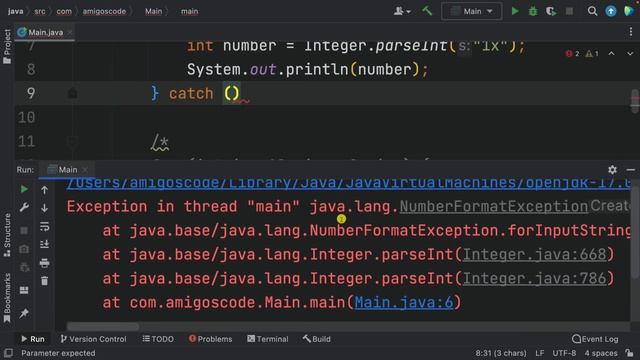Click the tool windows toggle icon in the status bar
640x360 pixels.
[8, 353]
